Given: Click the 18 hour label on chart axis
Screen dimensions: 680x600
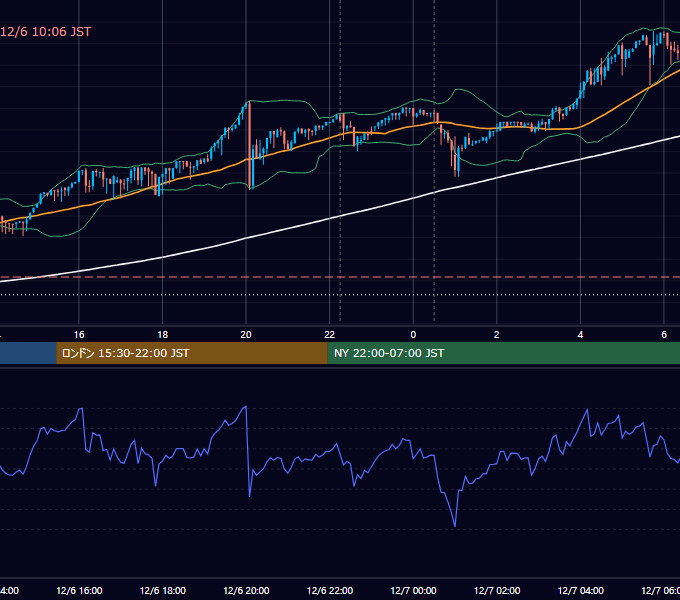Looking at the screenshot, I should point(163,335).
